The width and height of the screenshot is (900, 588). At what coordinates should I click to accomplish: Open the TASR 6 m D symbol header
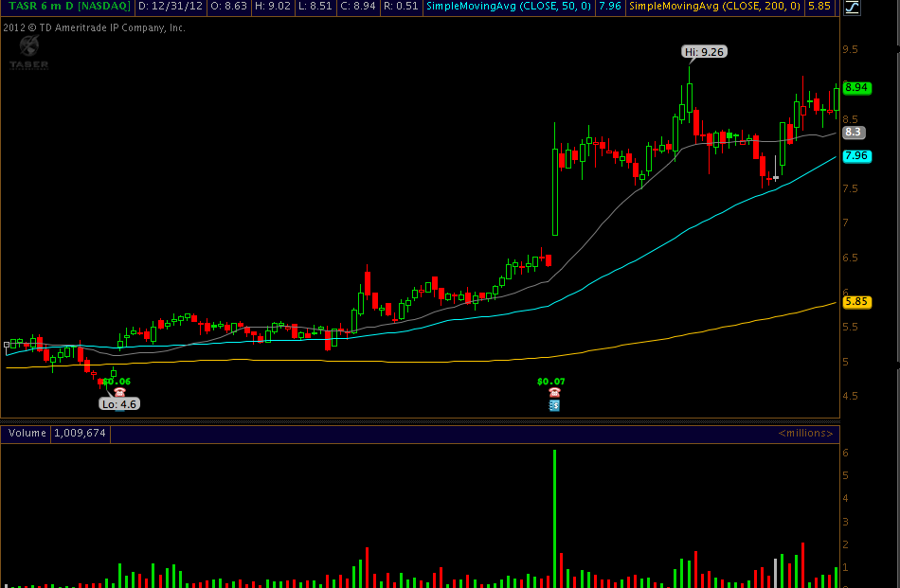pyautogui.click(x=66, y=8)
